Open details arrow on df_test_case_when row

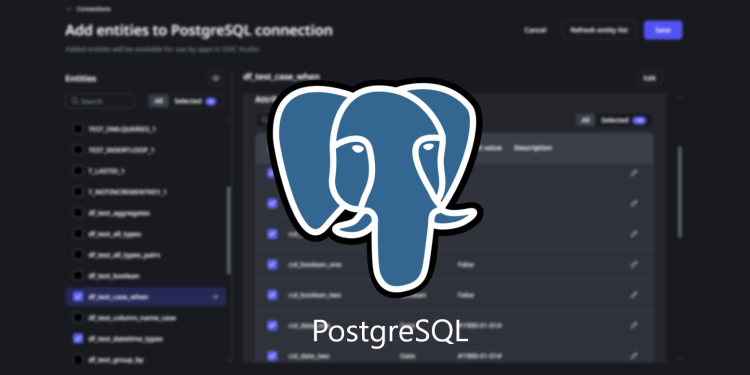pos(215,297)
